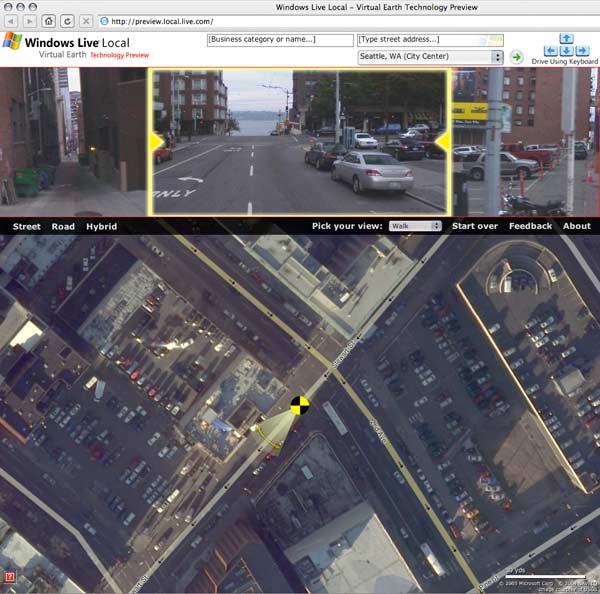This screenshot has width=600, height=594.
Task: Click the browser Forward button
Action: click(x=29, y=20)
